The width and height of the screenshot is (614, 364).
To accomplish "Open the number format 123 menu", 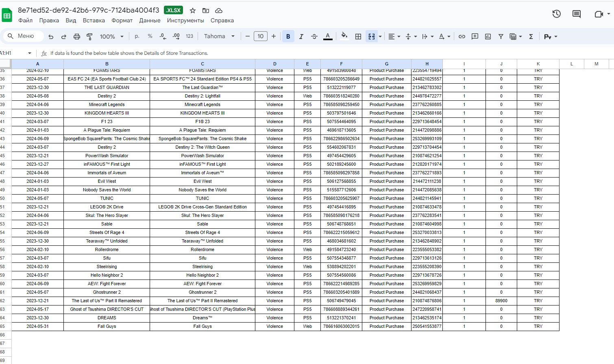I will click(189, 36).
